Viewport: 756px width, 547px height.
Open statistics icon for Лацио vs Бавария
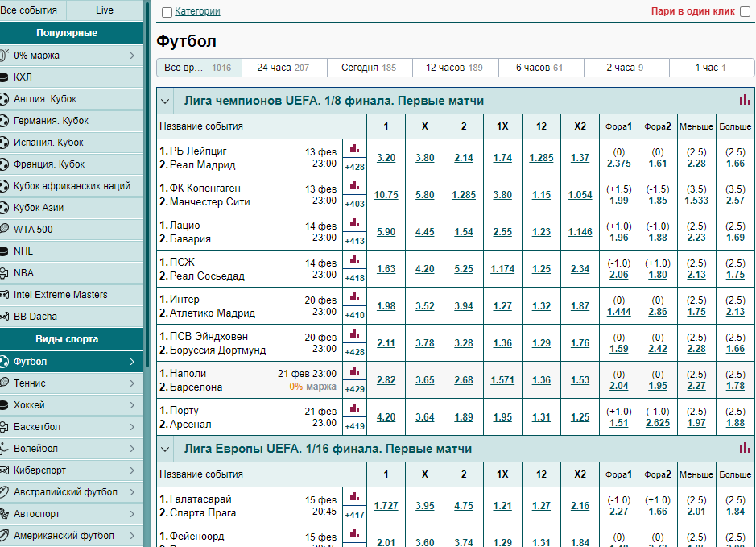(355, 223)
